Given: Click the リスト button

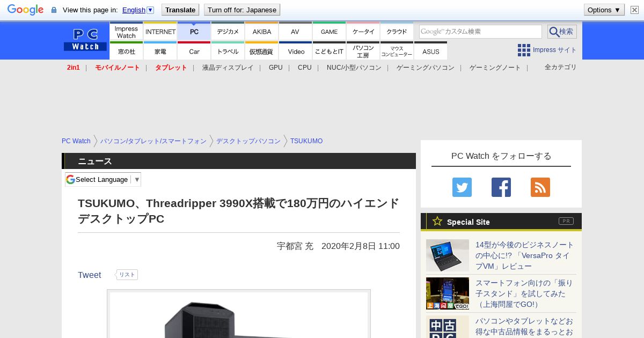Looking at the screenshot, I should 127,275.
